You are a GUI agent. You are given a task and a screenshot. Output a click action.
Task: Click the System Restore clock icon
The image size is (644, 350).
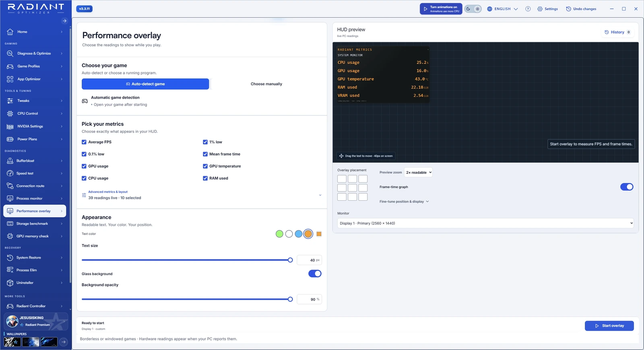(x=10, y=257)
